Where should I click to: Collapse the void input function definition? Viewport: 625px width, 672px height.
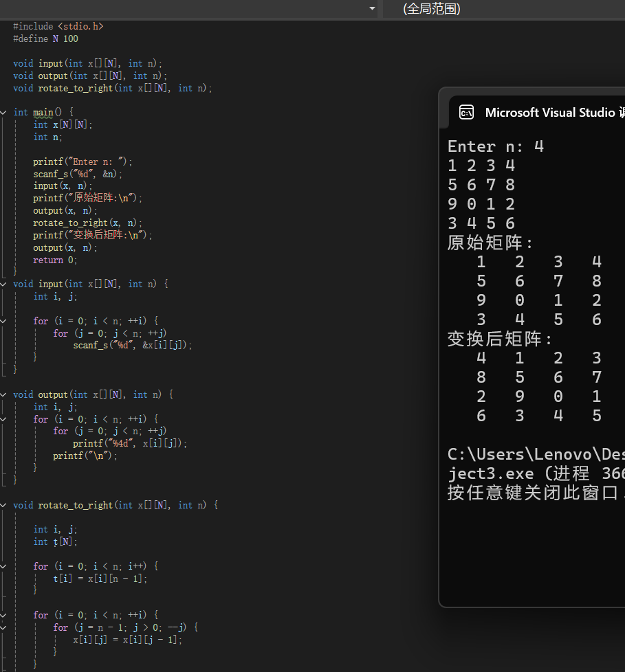click(x=3, y=284)
